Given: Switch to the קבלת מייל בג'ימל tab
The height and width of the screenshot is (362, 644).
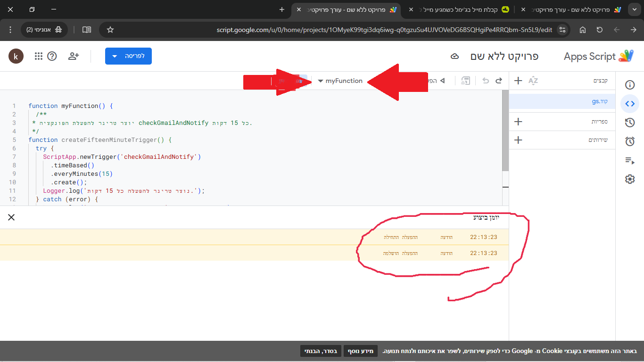Looking at the screenshot, I should [x=459, y=9].
